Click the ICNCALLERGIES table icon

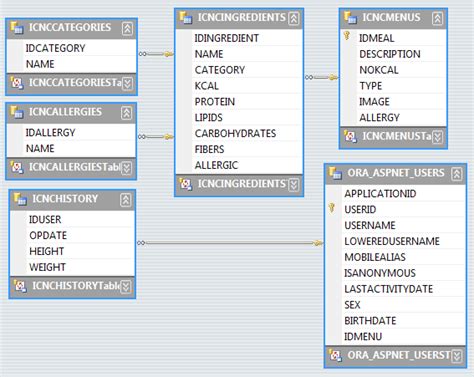17,112
